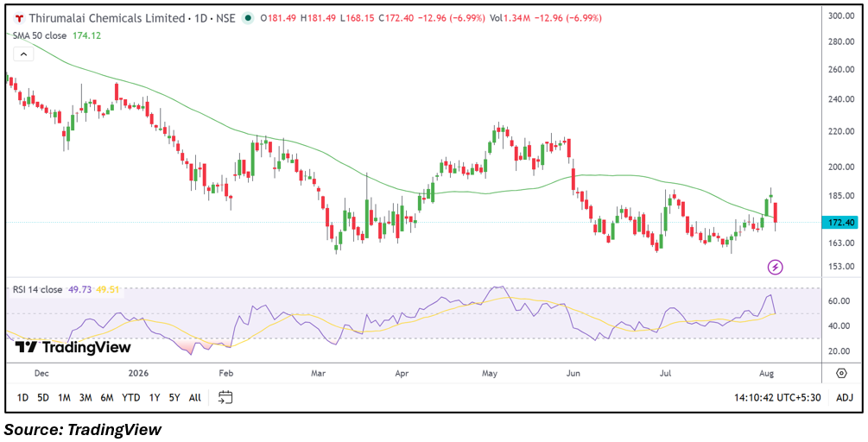Click the Thirumalai Chemicals logo icon
Viewport: 868px width, 442px height.
19,18
